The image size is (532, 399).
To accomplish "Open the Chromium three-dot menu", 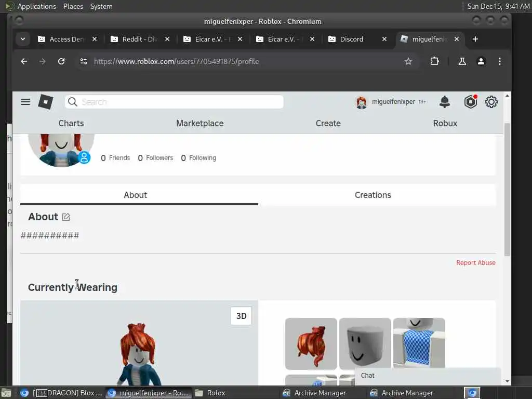I will (499, 61).
